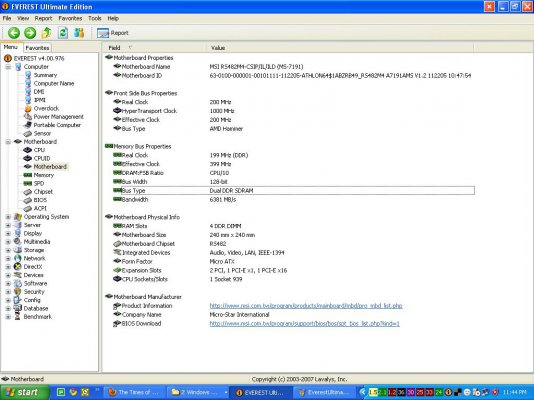
Task: Expand the Operating System node
Action: (x=8, y=217)
